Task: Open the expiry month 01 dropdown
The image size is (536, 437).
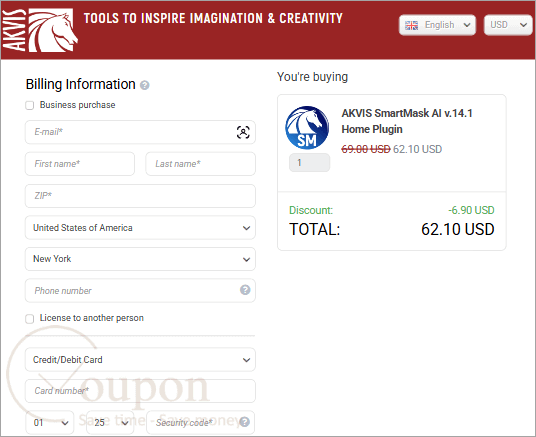Action: point(50,423)
